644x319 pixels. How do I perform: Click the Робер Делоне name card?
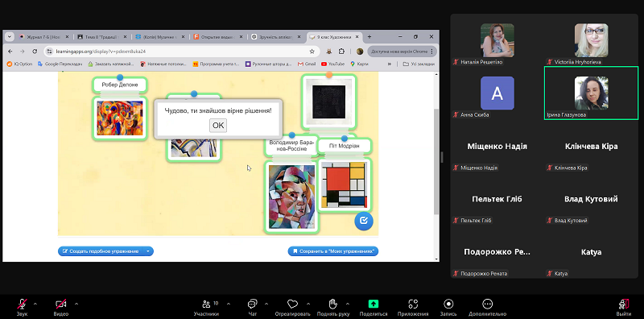point(120,85)
